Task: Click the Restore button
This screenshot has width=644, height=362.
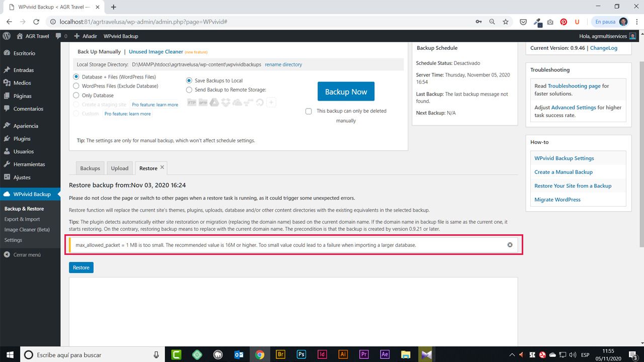Action: [81, 267]
